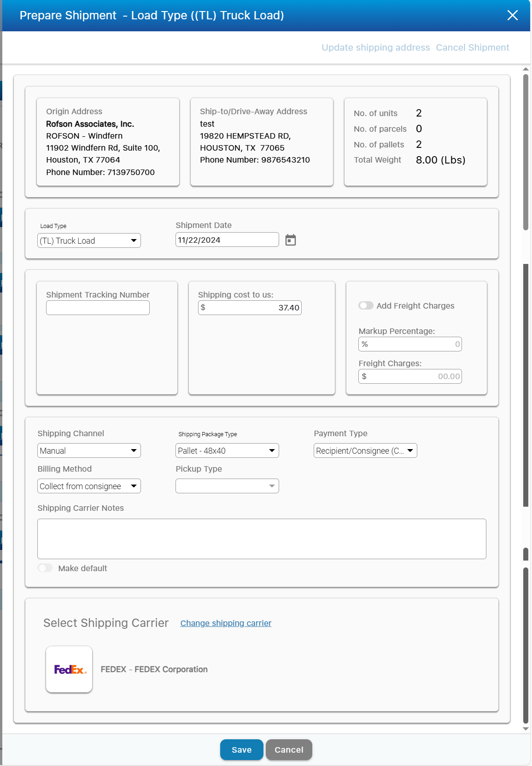Click the Cancel Shipment link
532x766 pixels.
pyautogui.click(x=472, y=47)
